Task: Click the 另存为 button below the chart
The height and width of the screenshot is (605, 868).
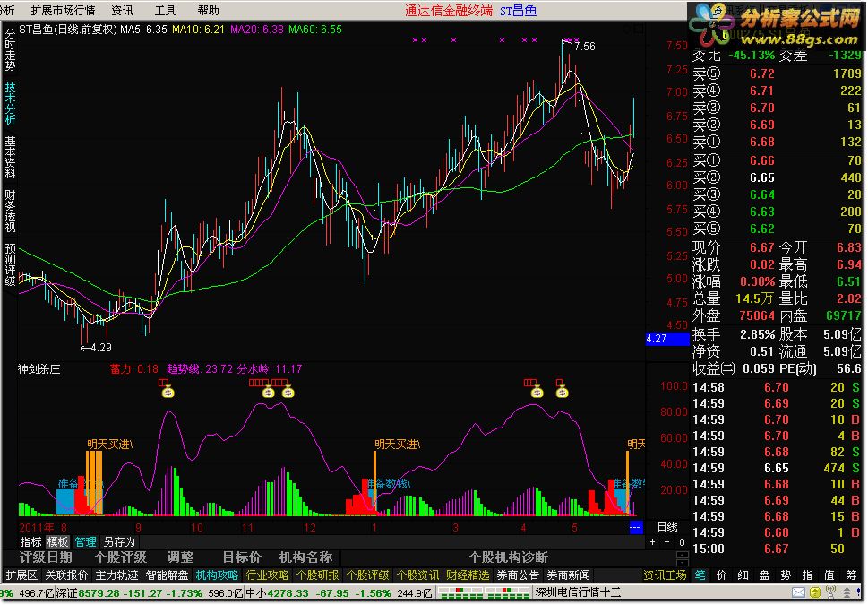Action: [119, 542]
